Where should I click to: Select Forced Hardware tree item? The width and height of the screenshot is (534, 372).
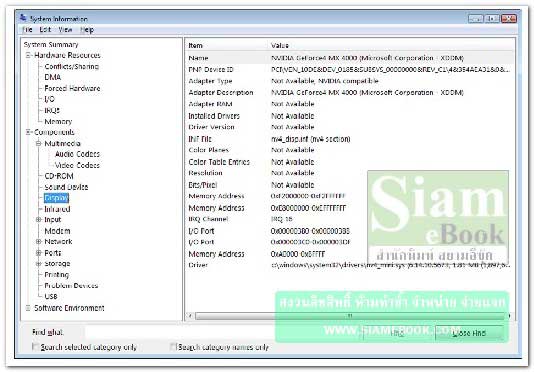point(72,88)
